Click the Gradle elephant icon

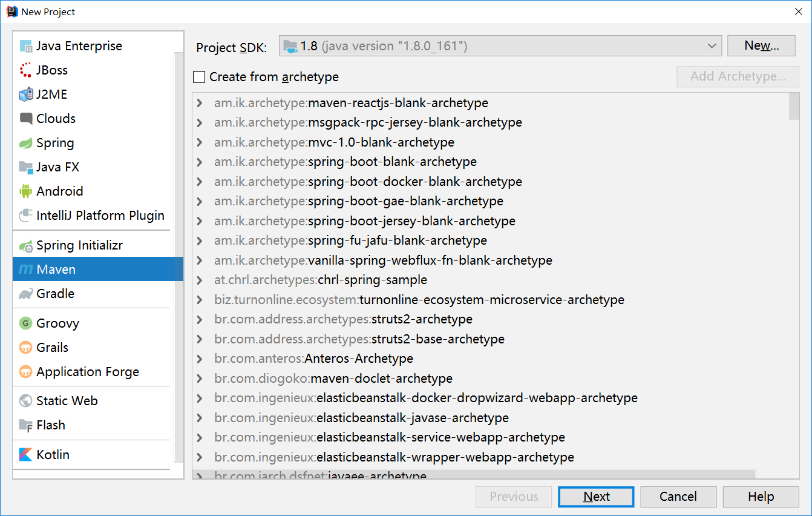point(26,294)
